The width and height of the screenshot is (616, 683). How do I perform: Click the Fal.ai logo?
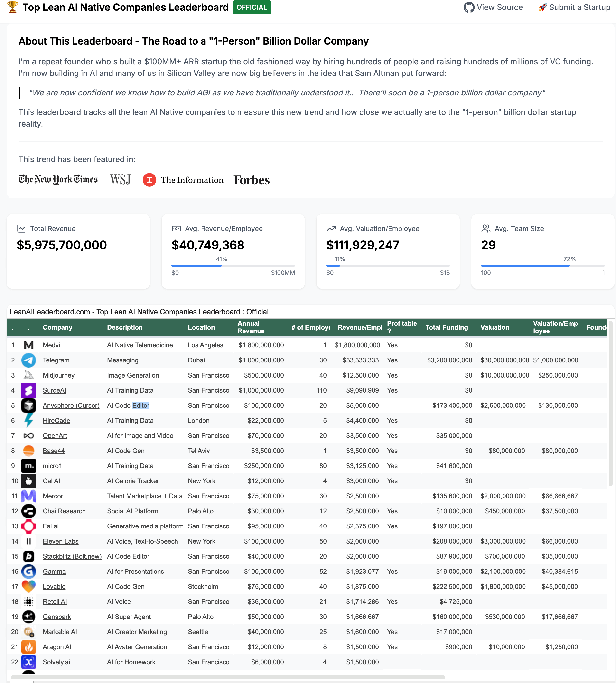click(29, 526)
